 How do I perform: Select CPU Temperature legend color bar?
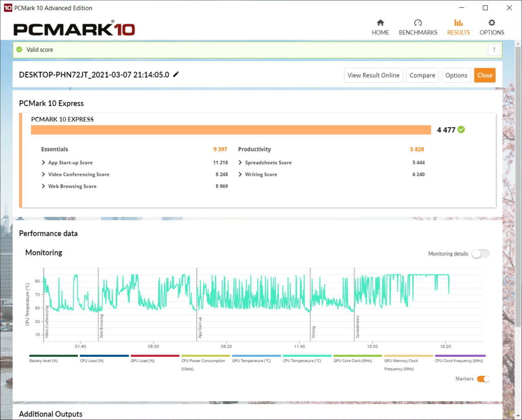[x=307, y=356]
